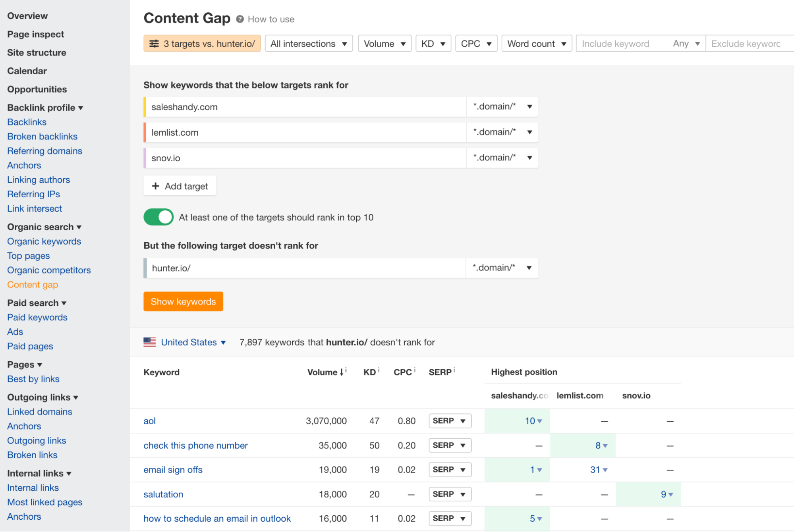Open the Organic keywords link

[44, 241]
